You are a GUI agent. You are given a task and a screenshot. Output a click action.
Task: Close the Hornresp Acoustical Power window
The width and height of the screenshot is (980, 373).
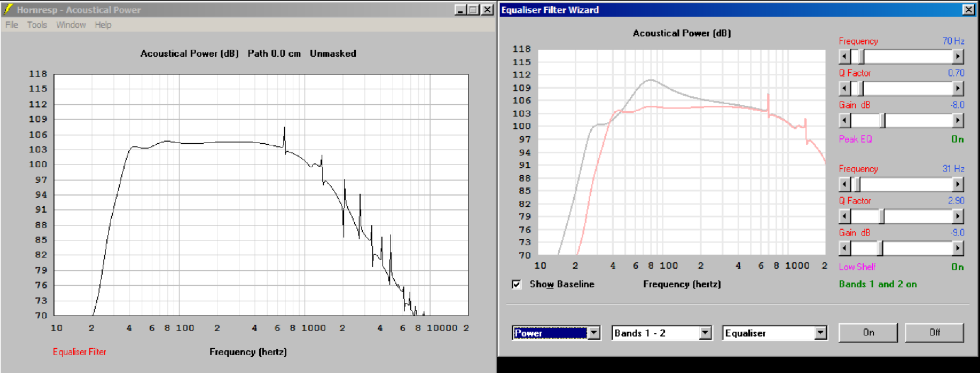(x=487, y=10)
